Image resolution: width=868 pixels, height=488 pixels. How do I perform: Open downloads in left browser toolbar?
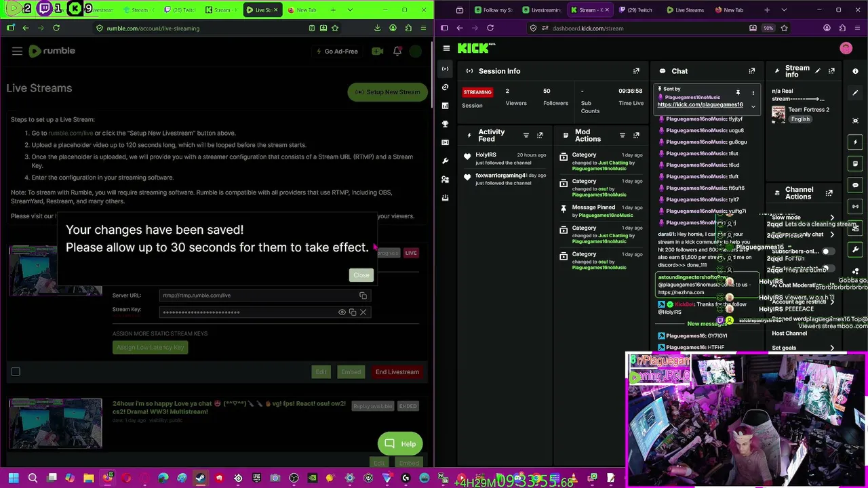377,28
